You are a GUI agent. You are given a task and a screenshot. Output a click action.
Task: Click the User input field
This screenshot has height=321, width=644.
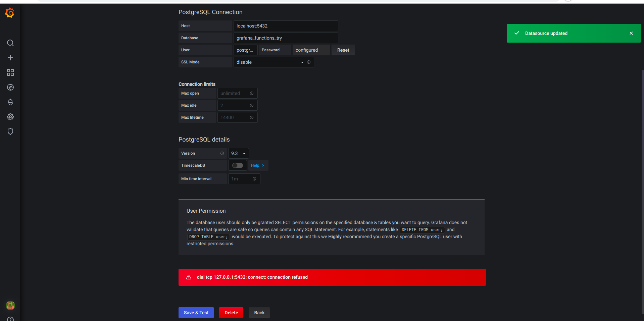click(x=246, y=50)
